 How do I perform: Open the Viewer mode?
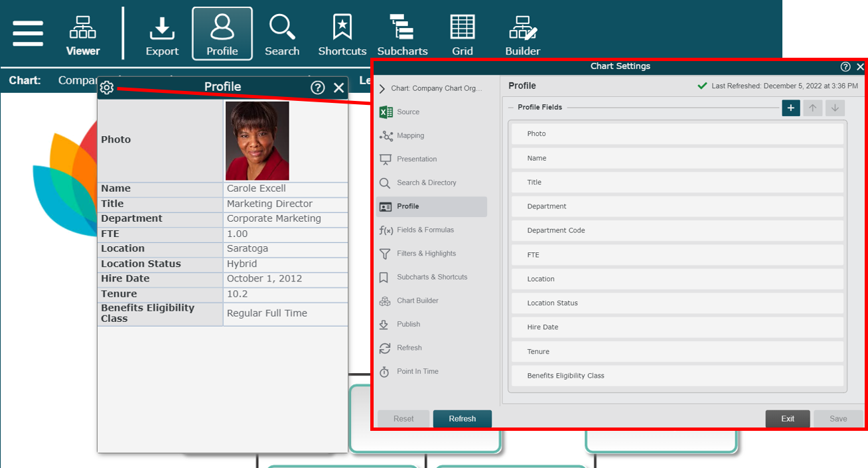(83, 35)
